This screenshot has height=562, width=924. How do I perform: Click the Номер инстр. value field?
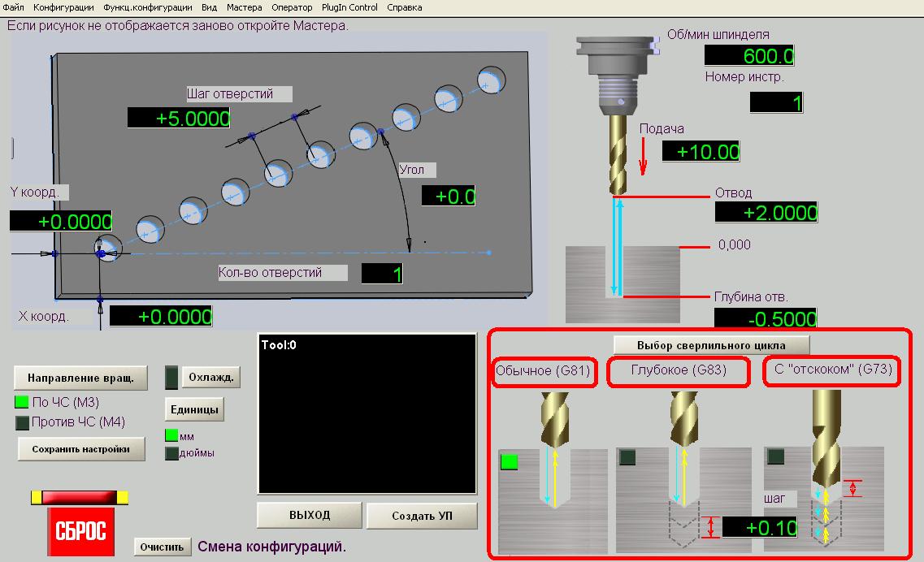776,103
